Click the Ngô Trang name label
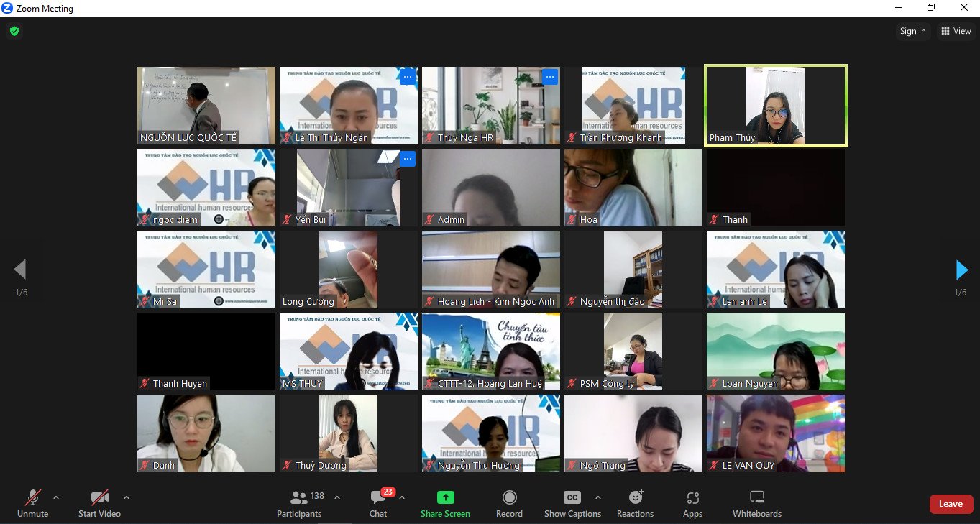 (603, 466)
